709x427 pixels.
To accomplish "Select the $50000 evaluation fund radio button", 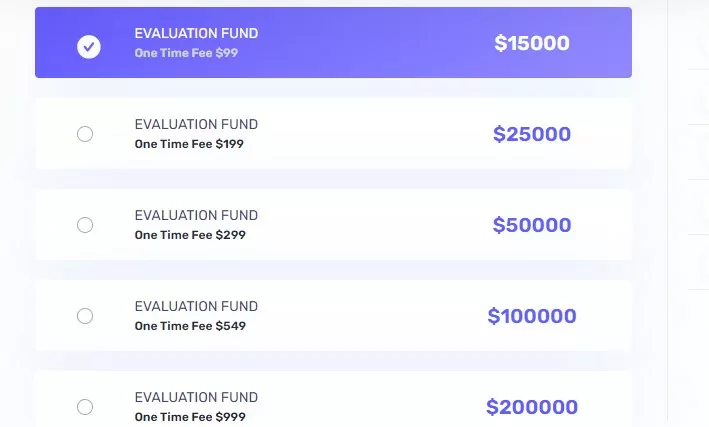I will [x=85, y=225].
